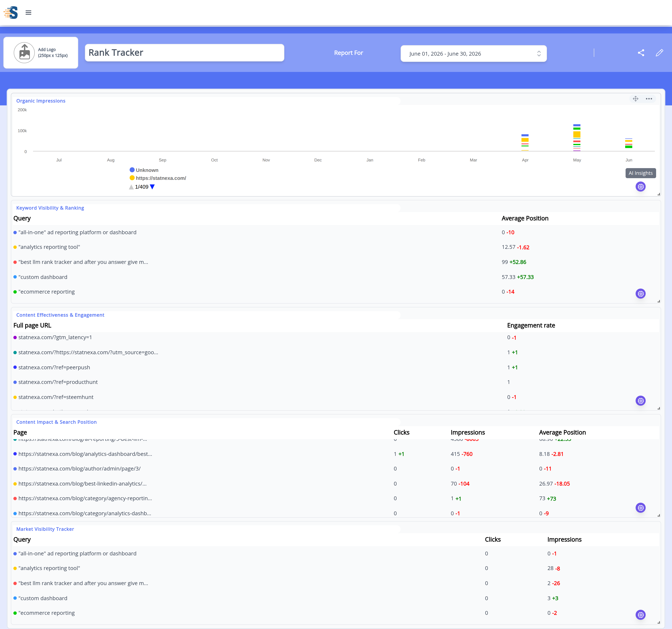Click the May stacked bar in the chart
Viewport: 672px width, 629px height.
(577, 138)
